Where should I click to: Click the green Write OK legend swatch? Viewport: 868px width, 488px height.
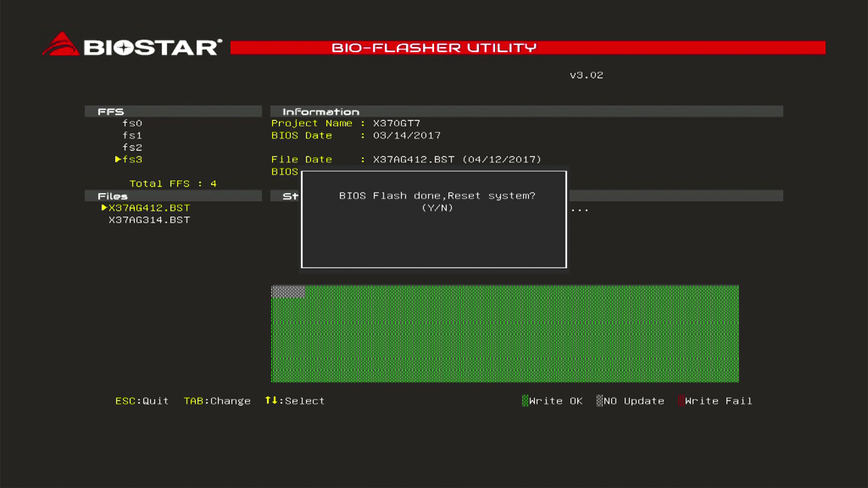(x=525, y=401)
